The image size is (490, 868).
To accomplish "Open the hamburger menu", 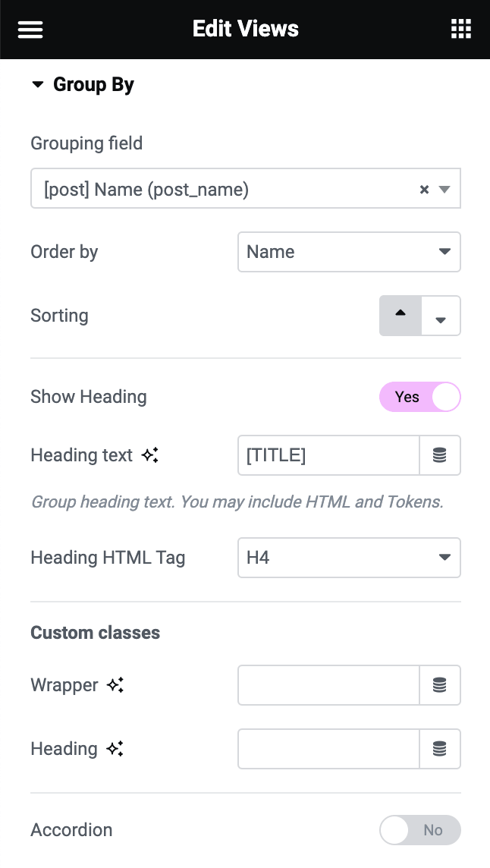I will pos(30,30).
